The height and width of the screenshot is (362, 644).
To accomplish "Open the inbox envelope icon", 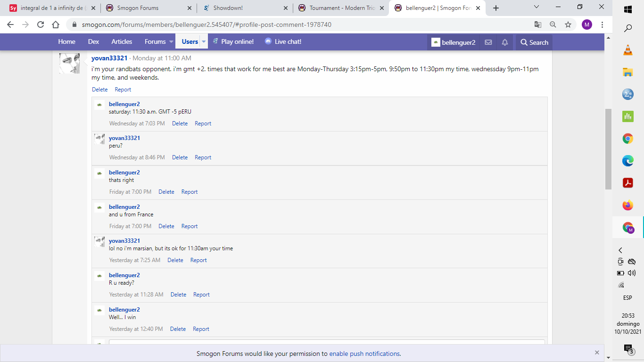I will (x=488, y=42).
